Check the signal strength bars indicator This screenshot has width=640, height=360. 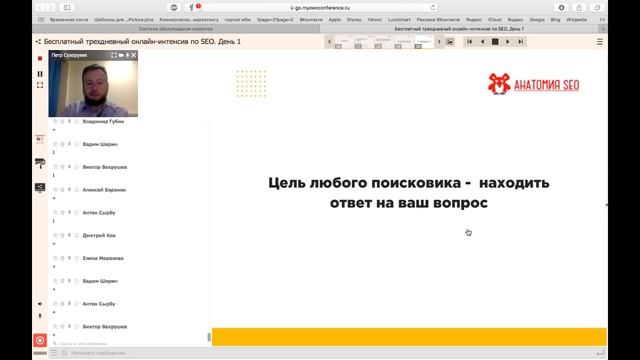[x=40, y=353]
